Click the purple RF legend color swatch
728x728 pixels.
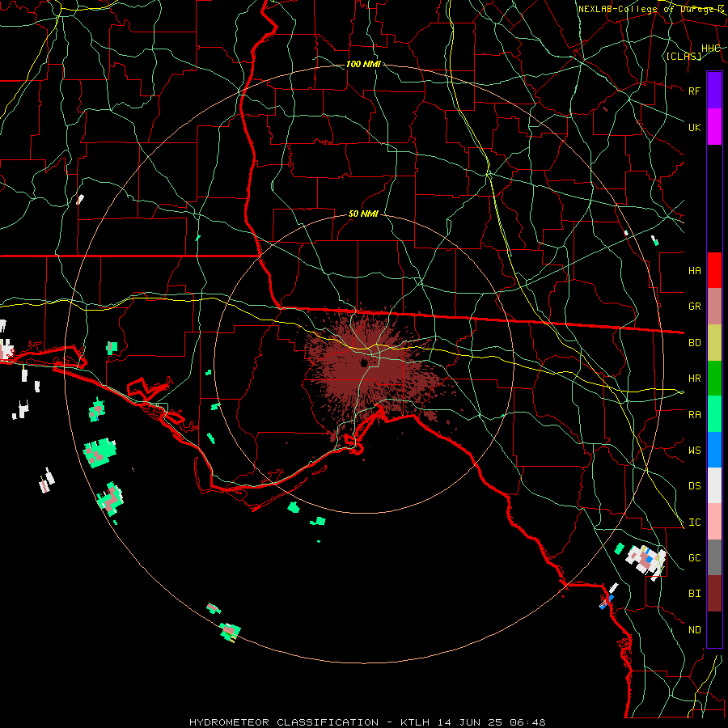click(714, 91)
